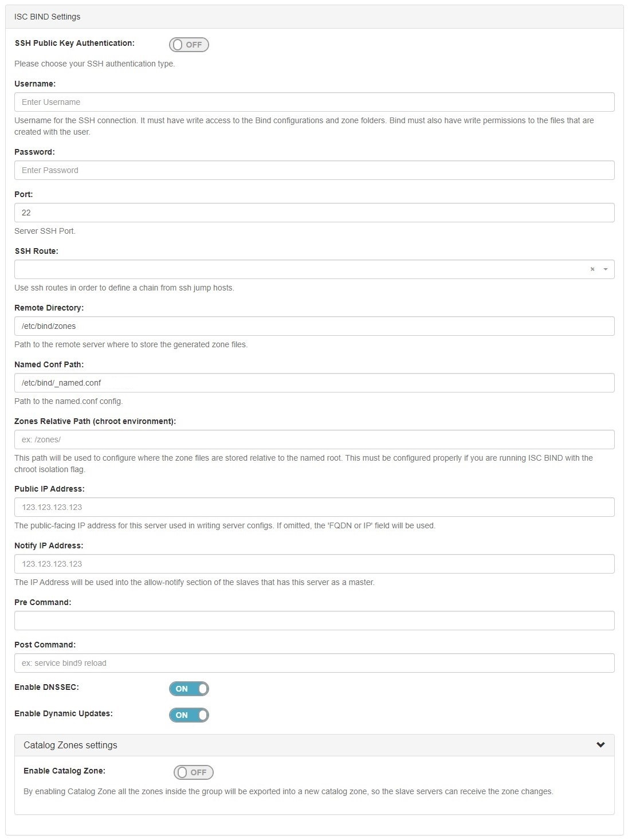This screenshot has width=628, height=840.
Task: Enable the Catalog Zone toggle
Action: pyautogui.click(x=194, y=772)
